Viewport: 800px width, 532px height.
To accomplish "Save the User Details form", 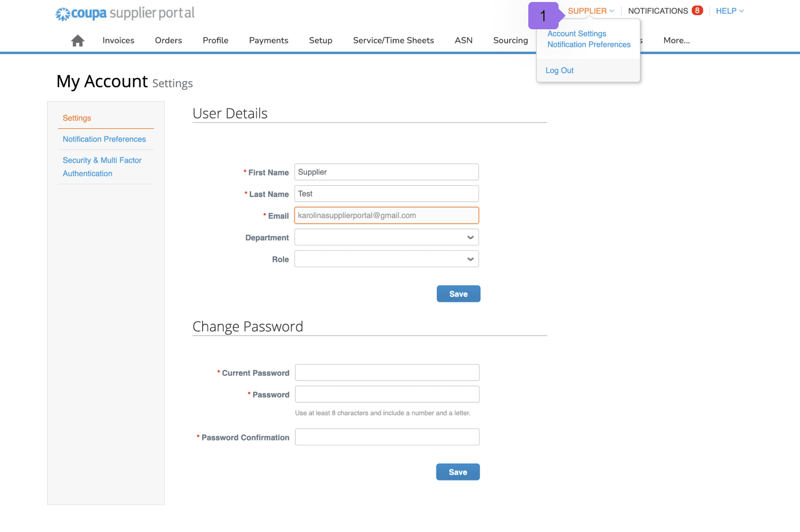I will pos(459,294).
